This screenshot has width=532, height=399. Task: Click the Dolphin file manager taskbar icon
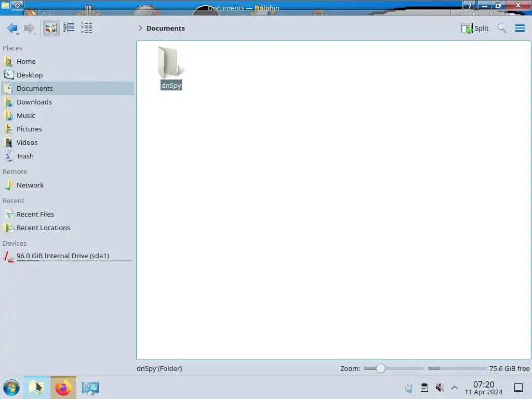36,388
